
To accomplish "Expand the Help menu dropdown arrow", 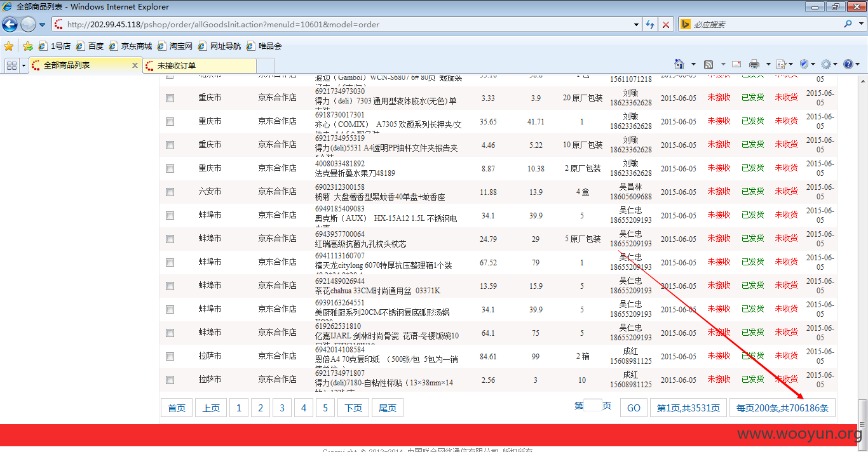I will (858, 64).
